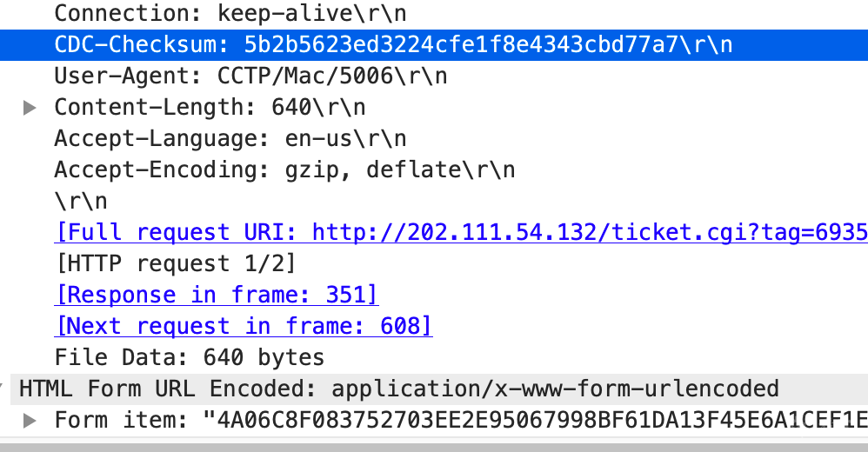Click the horizontal scrollbar at the bottom
The width and height of the screenshot is (868, 452).
click(x=434, y=447)
